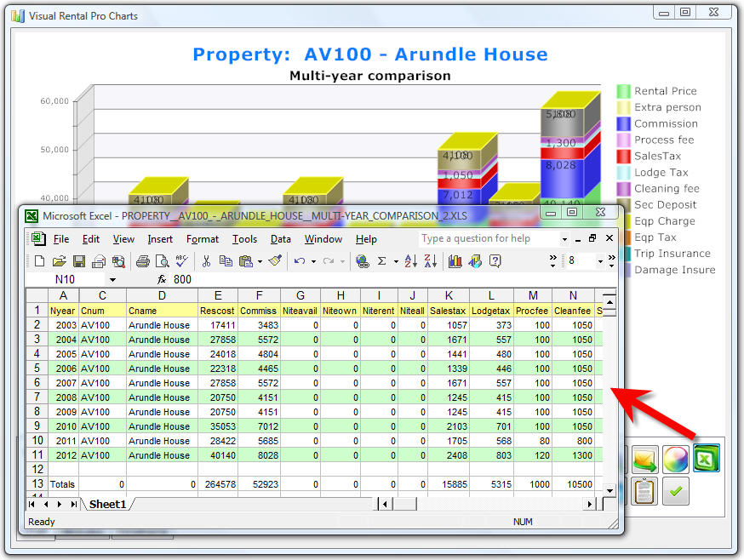Click the first sheet navigation arrow
Screen dimensions: 744x560
tap(31, 504)
